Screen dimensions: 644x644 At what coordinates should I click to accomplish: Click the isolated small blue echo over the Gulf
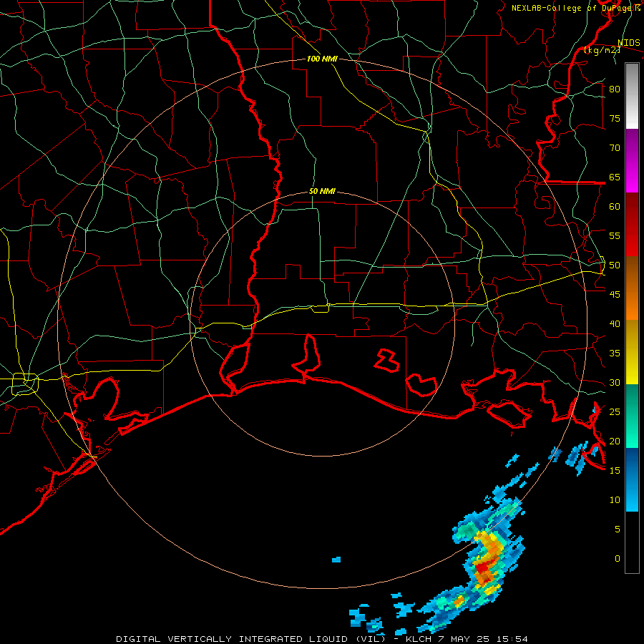coord(336,560)
